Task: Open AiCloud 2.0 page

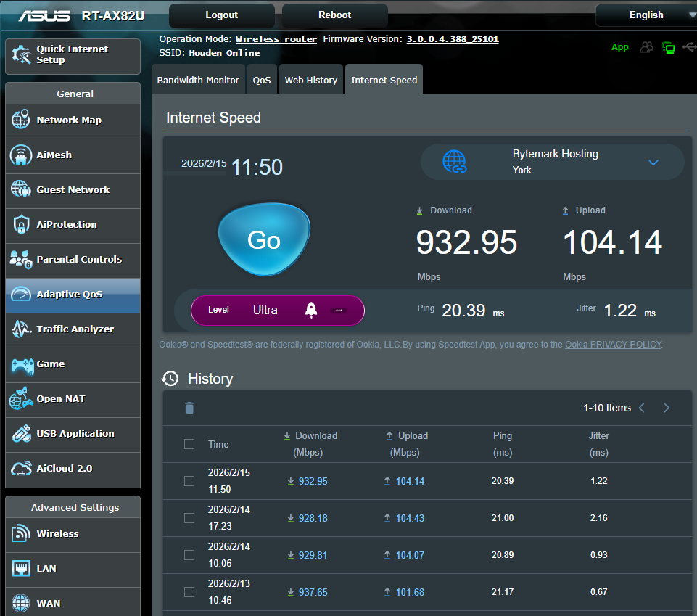Action: click(73, 469)
